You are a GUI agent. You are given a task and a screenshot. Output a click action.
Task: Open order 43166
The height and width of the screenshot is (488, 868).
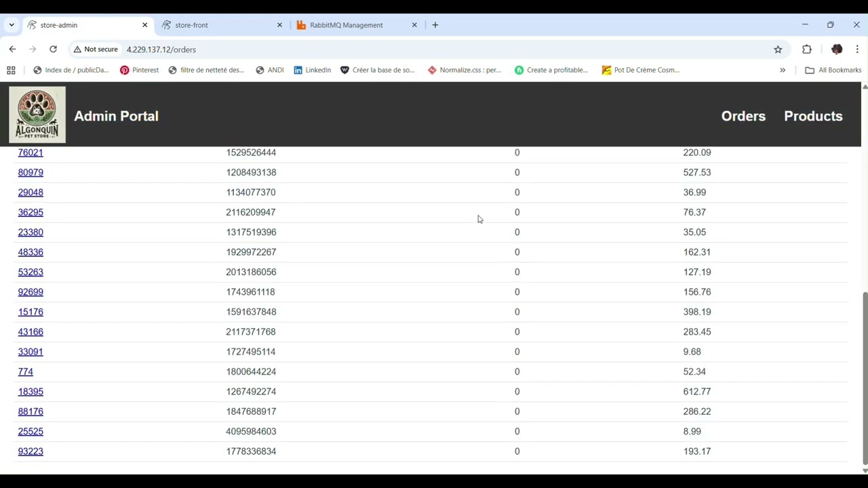pos(31,331)
